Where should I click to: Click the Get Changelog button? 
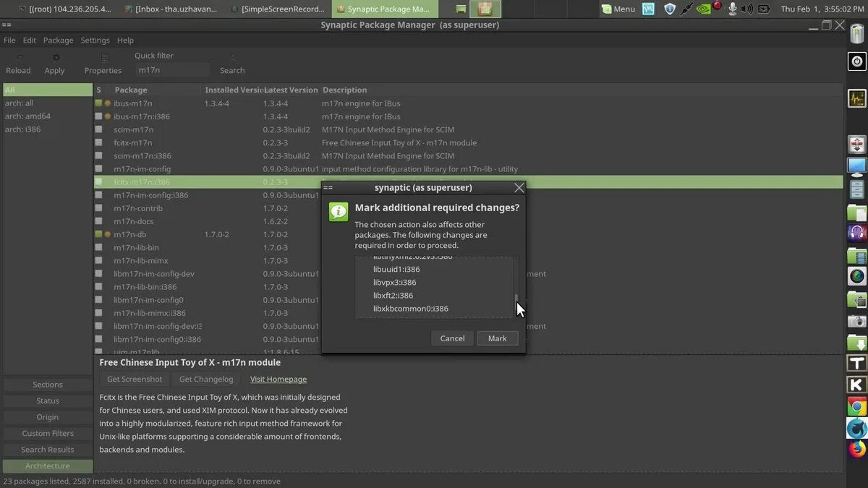206,379
